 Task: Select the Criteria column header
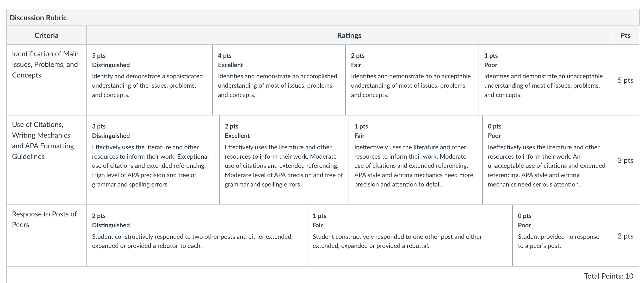46,35
